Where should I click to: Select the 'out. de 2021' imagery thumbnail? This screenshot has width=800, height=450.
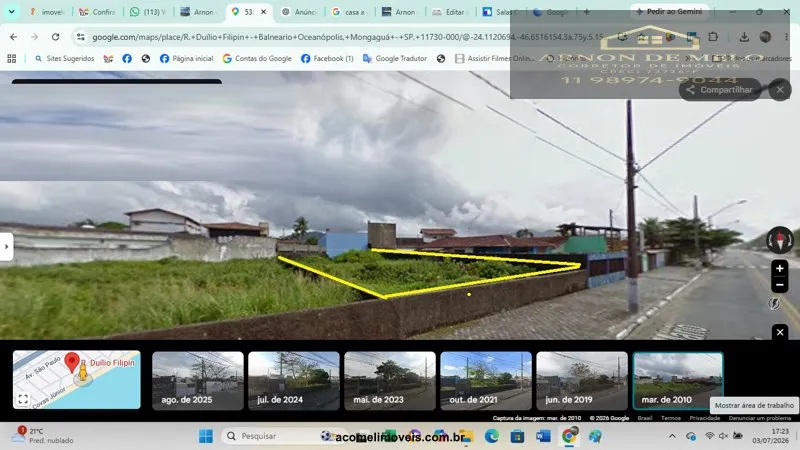[486, 381]
